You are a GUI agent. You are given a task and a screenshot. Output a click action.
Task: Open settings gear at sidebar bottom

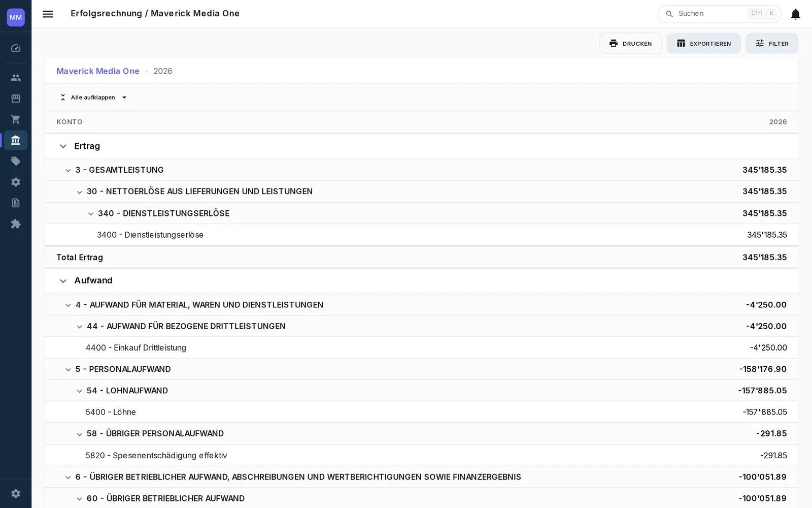(x=16, y=494)
